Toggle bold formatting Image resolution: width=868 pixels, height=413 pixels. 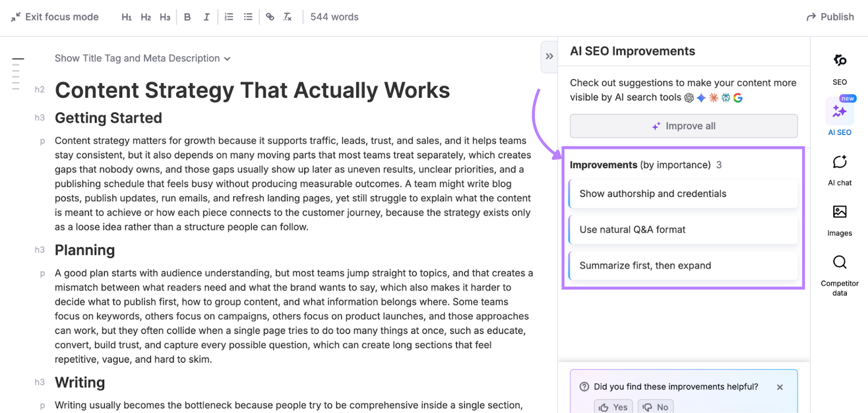(187, 17)
